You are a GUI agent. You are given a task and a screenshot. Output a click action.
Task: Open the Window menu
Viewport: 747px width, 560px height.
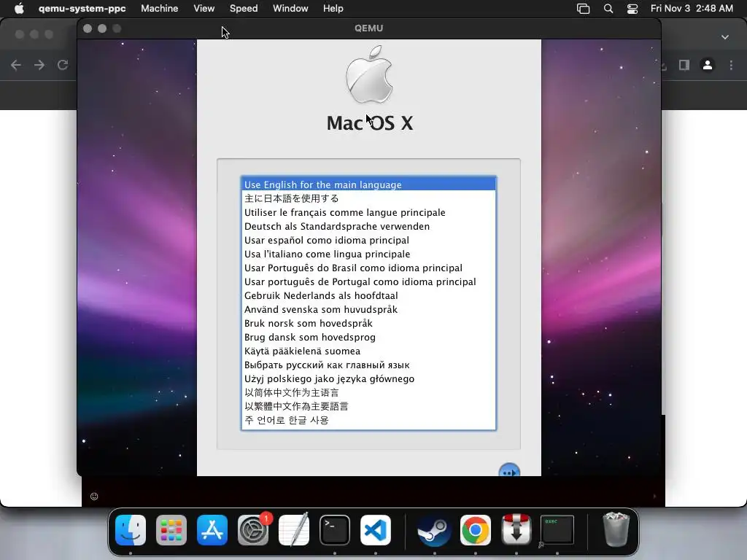pos(290,9)
